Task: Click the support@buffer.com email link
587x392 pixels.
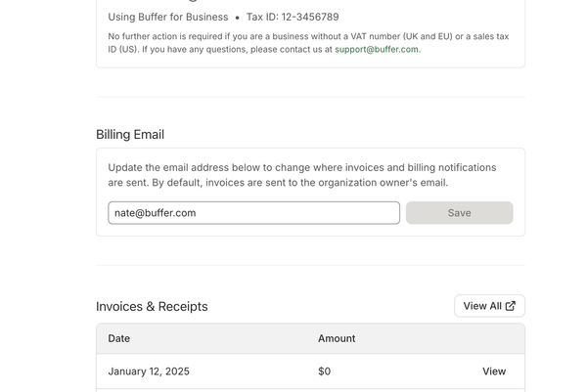Action: coord(377,49)
